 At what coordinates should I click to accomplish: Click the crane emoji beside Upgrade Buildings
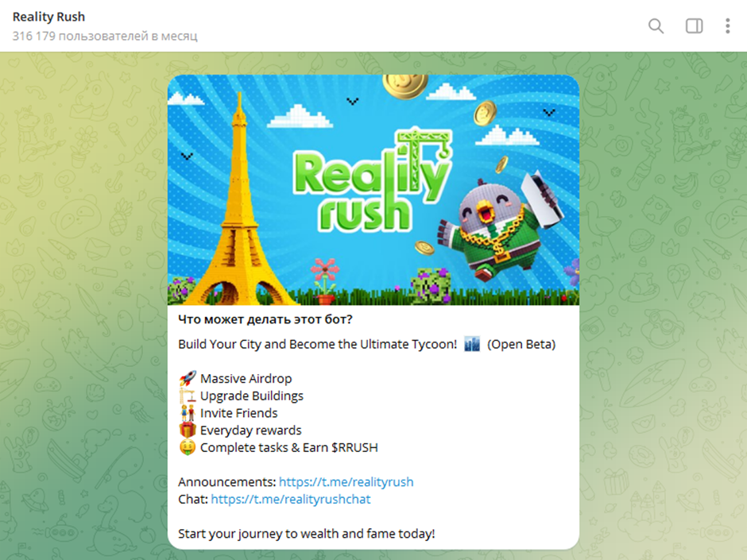[188, 396]
